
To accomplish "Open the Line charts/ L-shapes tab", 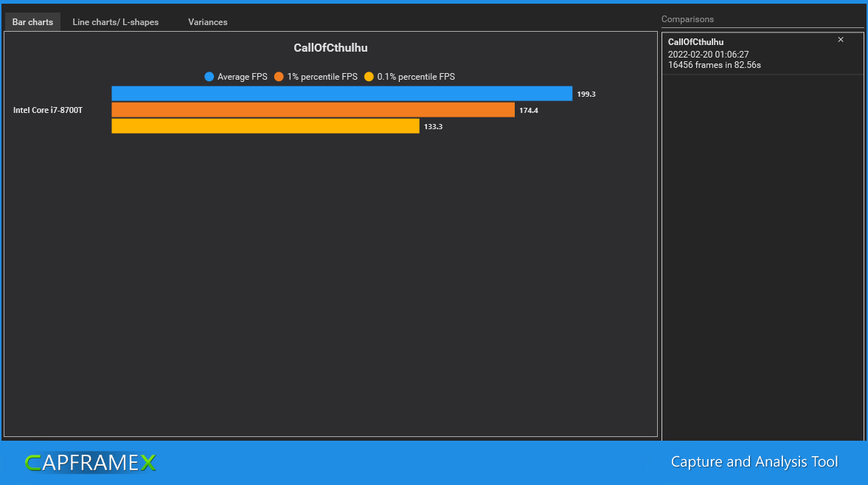I will click(115, 22).
